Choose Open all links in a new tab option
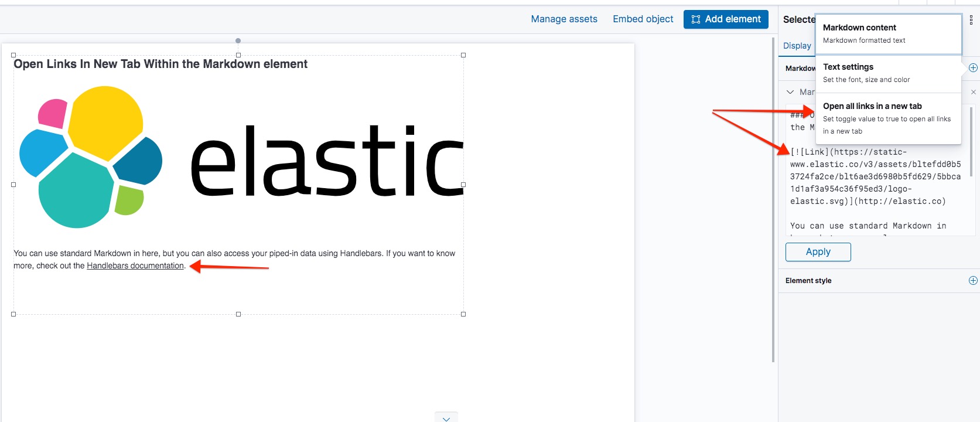This screenshot has height=422, width=980. click(889, 118)
